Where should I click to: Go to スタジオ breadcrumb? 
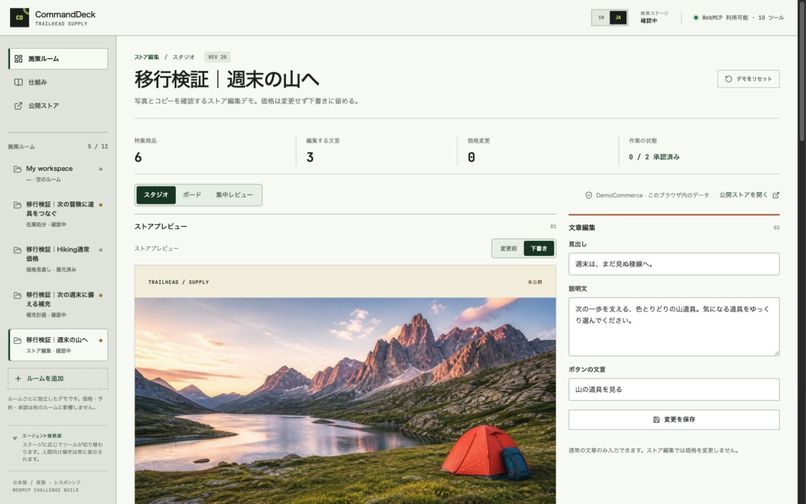click(x=184, y=57)
